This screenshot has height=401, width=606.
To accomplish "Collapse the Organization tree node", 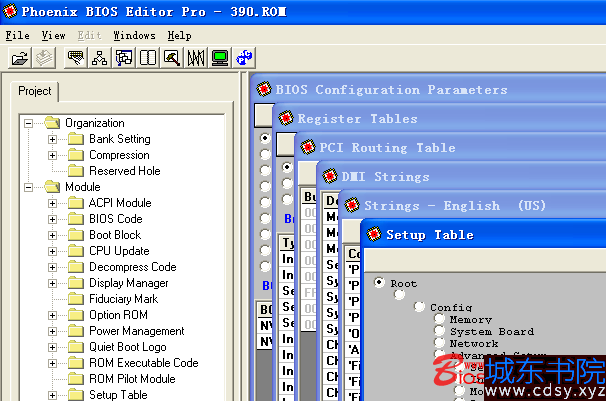I will coord(28,123).
